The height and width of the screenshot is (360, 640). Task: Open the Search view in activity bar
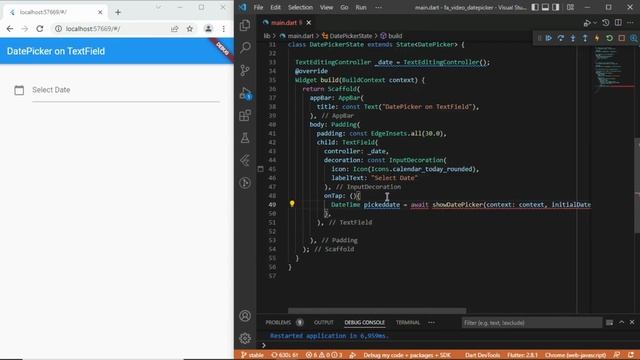[x=245, y=47]
